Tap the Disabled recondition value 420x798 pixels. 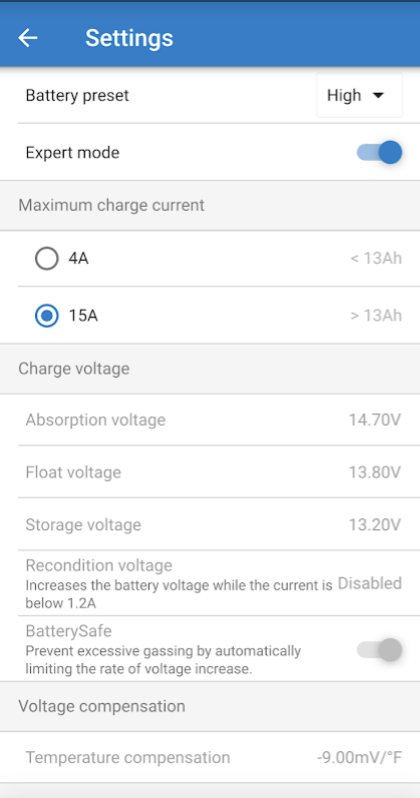tap(370, 583)
